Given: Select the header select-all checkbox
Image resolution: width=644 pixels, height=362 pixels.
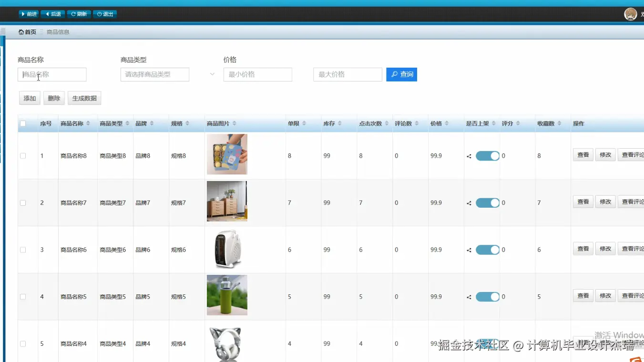Looking at the screenshot, I should 22,123.
